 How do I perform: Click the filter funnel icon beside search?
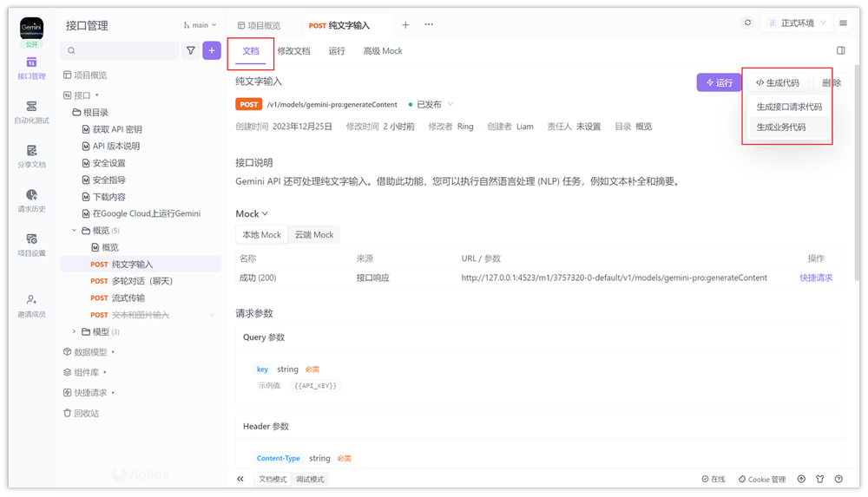191,51
